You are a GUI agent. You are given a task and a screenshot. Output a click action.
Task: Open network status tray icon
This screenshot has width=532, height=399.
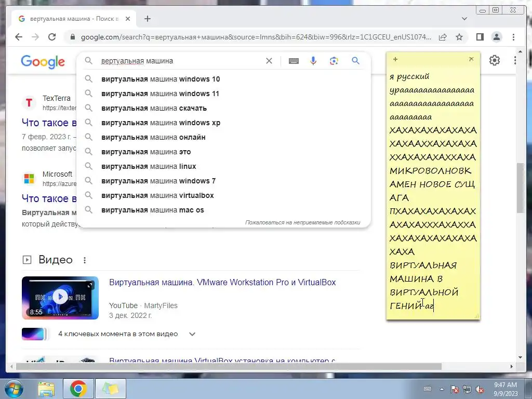tap(467, 389)
